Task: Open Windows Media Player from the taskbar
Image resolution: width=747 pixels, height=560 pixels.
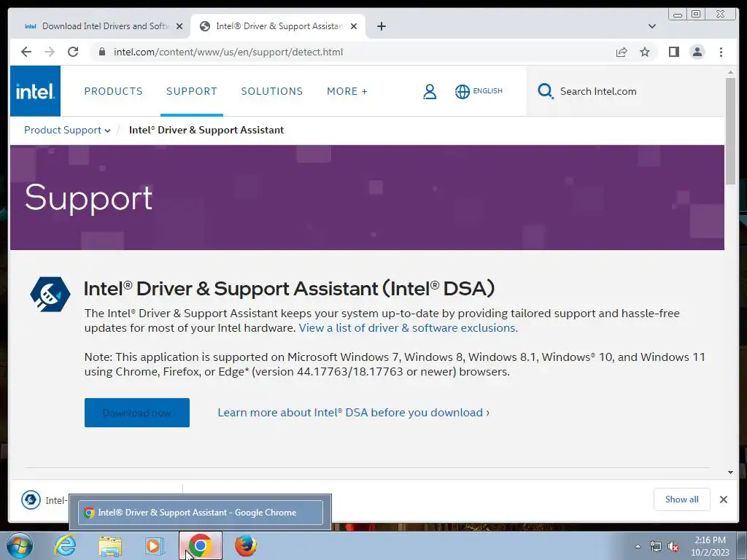Action: [155, 545]
